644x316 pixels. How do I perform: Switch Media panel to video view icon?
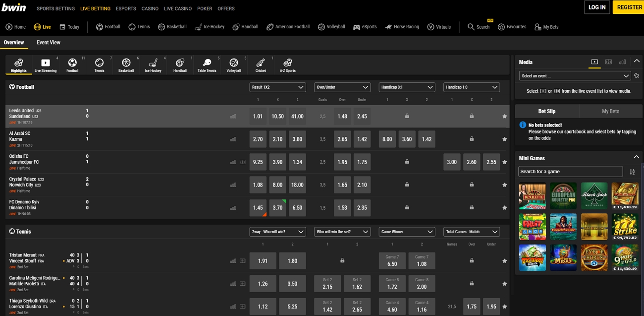pyautogui.click(x=594, y=62)
